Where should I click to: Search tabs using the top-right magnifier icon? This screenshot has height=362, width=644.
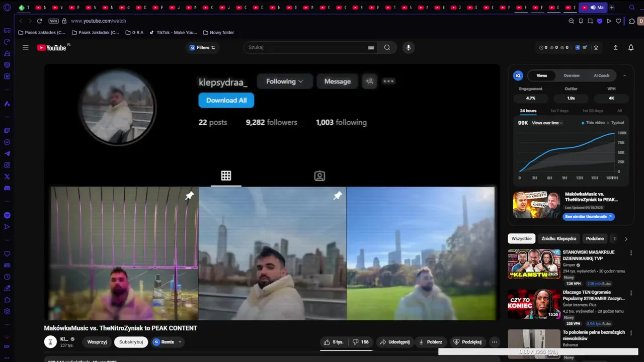[x=632, y=8]
